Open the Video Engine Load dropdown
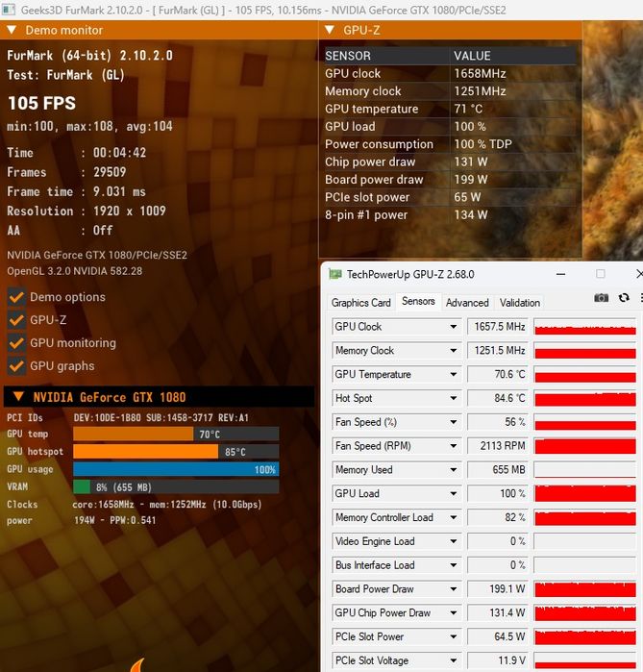643x672 pixels. (454, 541)
